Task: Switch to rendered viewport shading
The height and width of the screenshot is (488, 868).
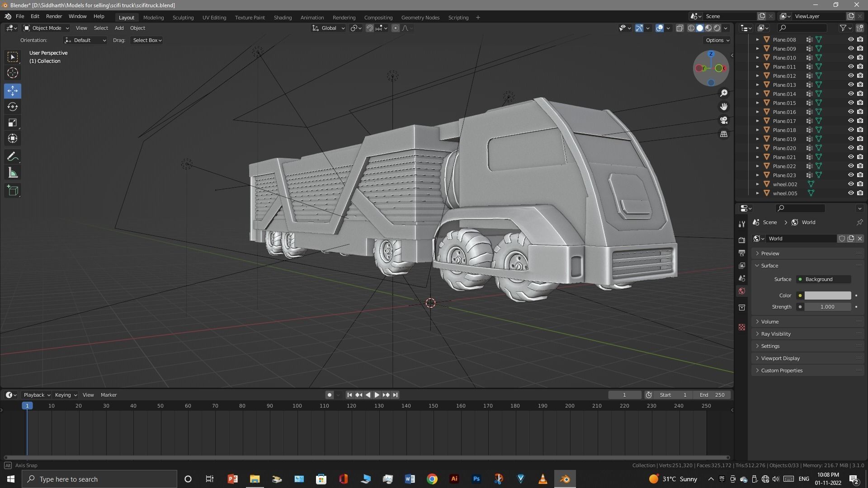Action: click(717, 28)
